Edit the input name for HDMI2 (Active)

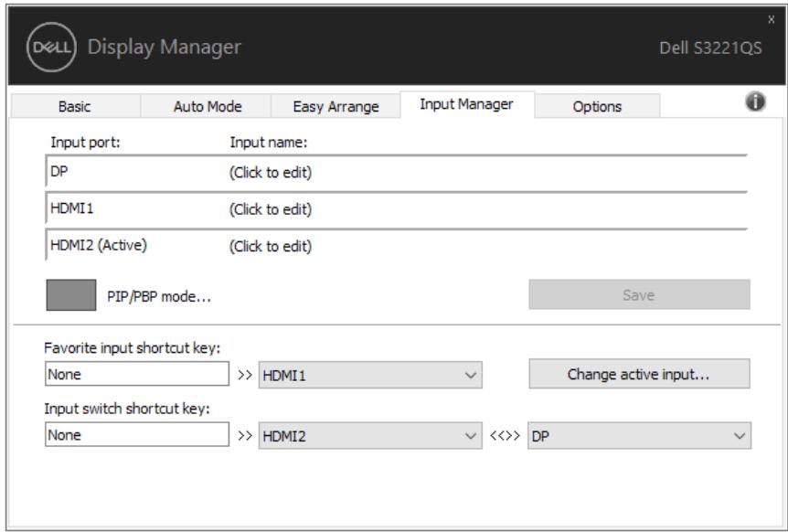click(271, 246)
